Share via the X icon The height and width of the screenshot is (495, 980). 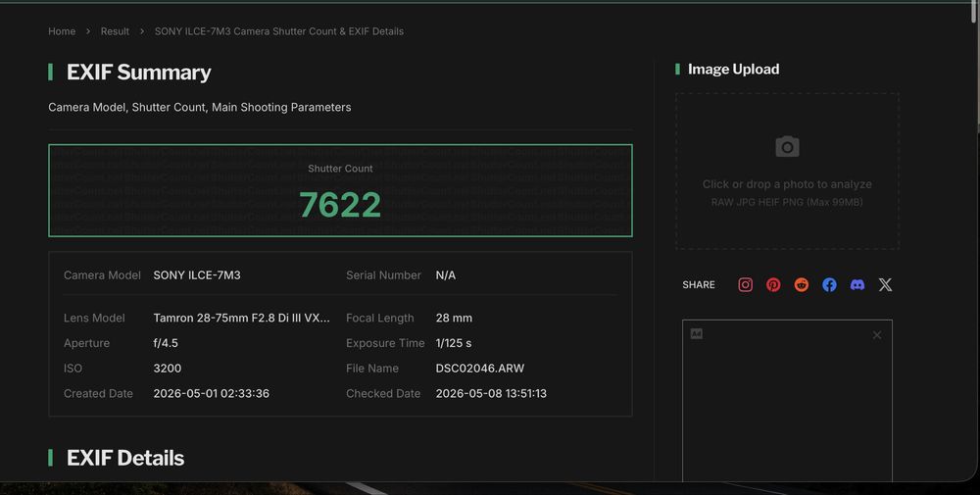point(885,285)
